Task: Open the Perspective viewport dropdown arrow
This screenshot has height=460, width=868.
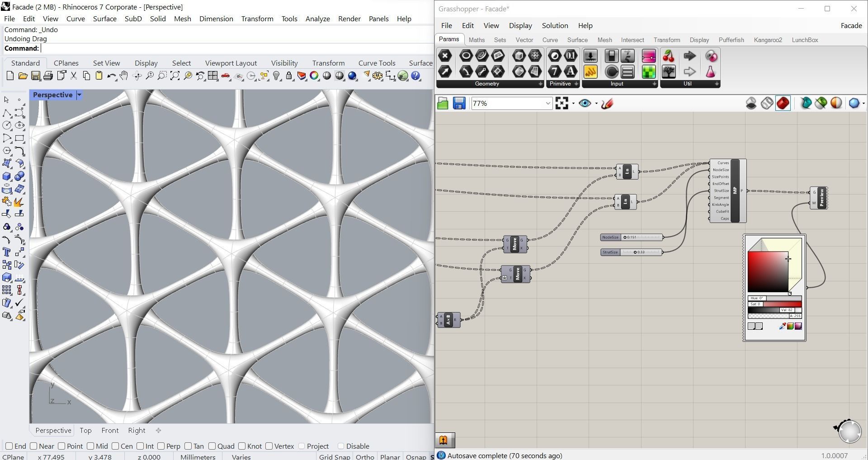Action: coord(79,95)
